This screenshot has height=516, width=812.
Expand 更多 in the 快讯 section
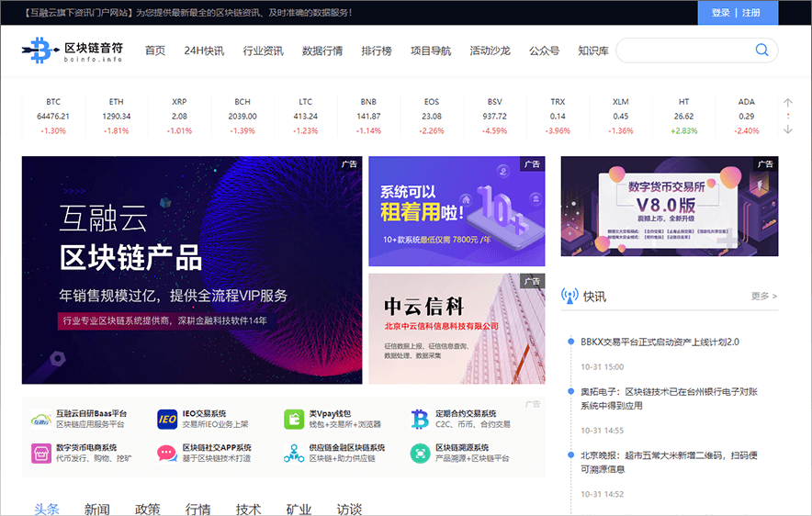[x=763, y=297]
